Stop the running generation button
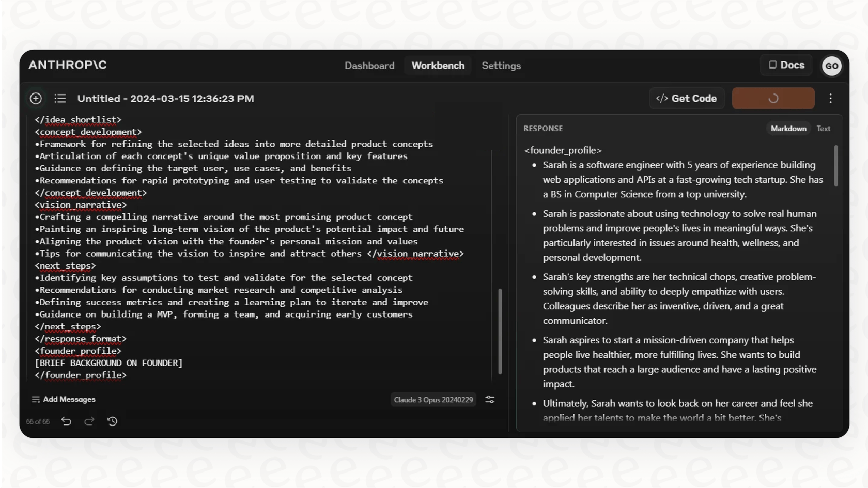 pos(773,98)
